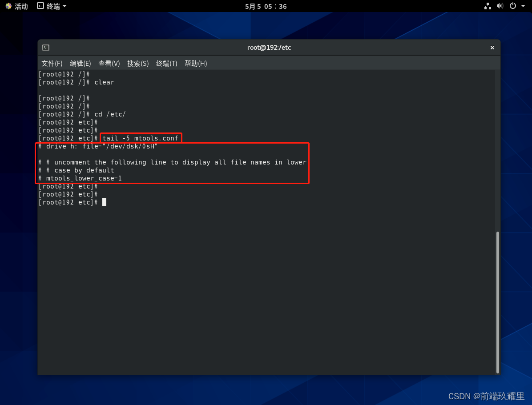Open the 终端 application menu in top bar
This screenshot has width=532, height=405.
coord(52,6)
